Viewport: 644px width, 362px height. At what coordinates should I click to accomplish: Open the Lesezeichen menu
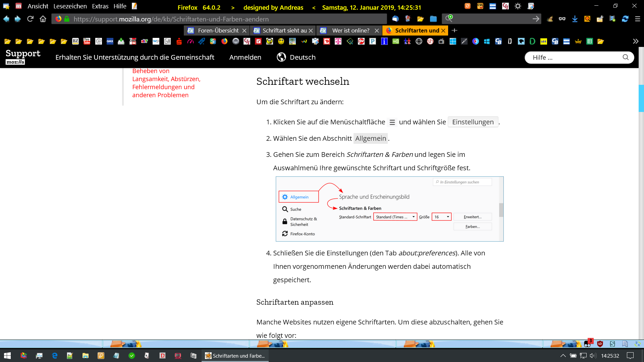70,6
